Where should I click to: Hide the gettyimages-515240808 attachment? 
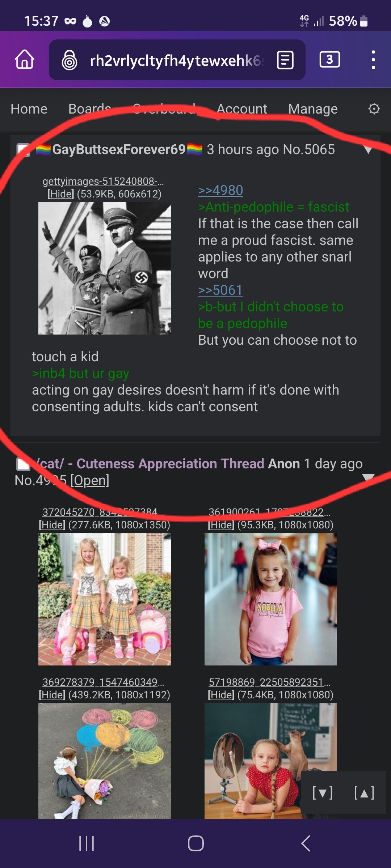tap(60, 194)
